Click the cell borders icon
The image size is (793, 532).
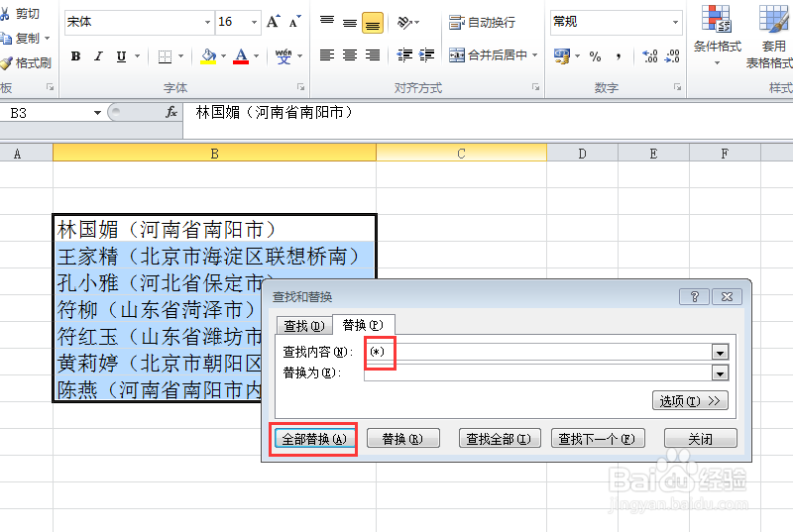coord(165,56)
